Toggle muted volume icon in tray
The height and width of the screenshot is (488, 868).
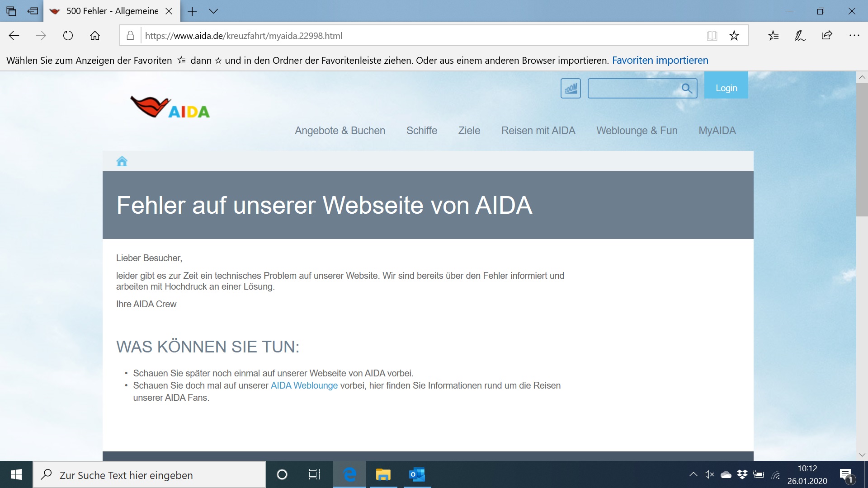pyautogui.click(x=709, y=474)
